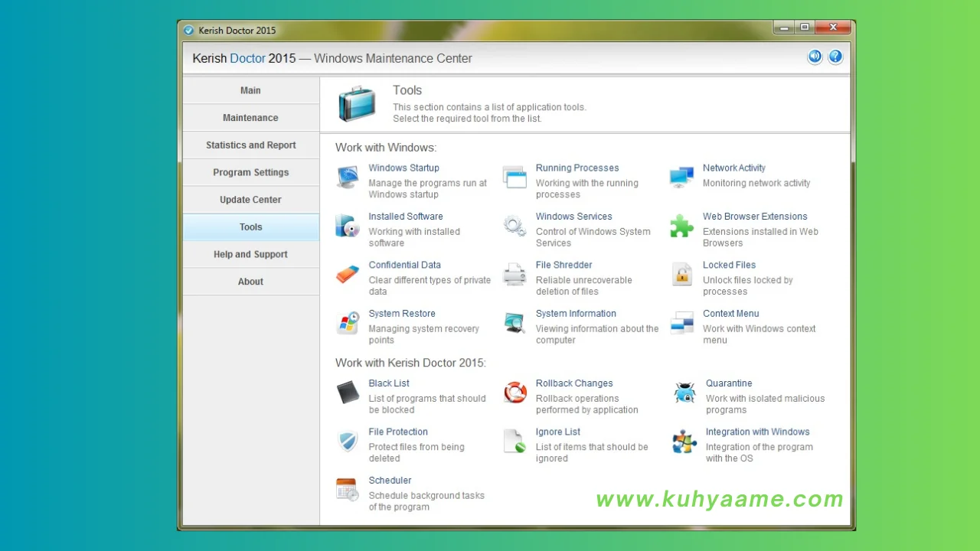Select the Tools sidebar tab
The image size is (980, 551).
(x=250, y=227)
